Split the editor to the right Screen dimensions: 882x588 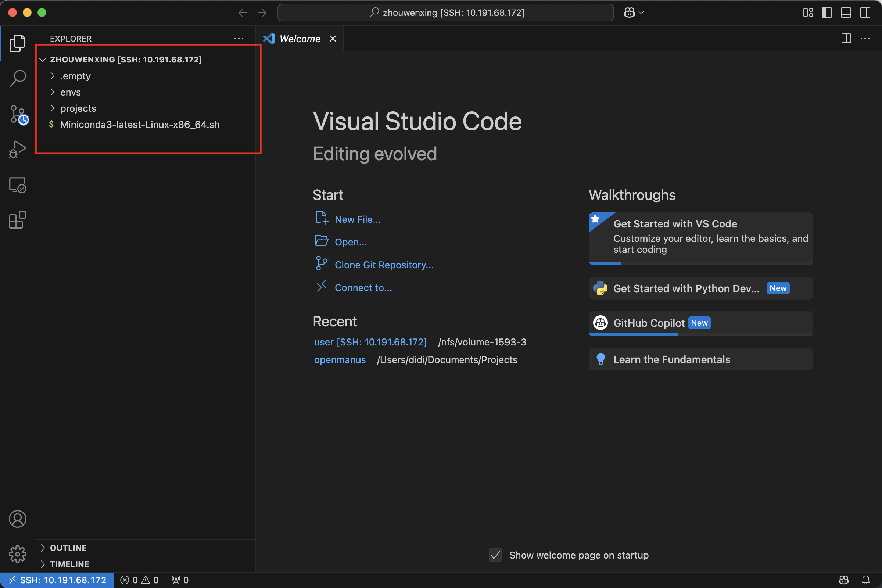pyautogui.click(x=846, y=39)
